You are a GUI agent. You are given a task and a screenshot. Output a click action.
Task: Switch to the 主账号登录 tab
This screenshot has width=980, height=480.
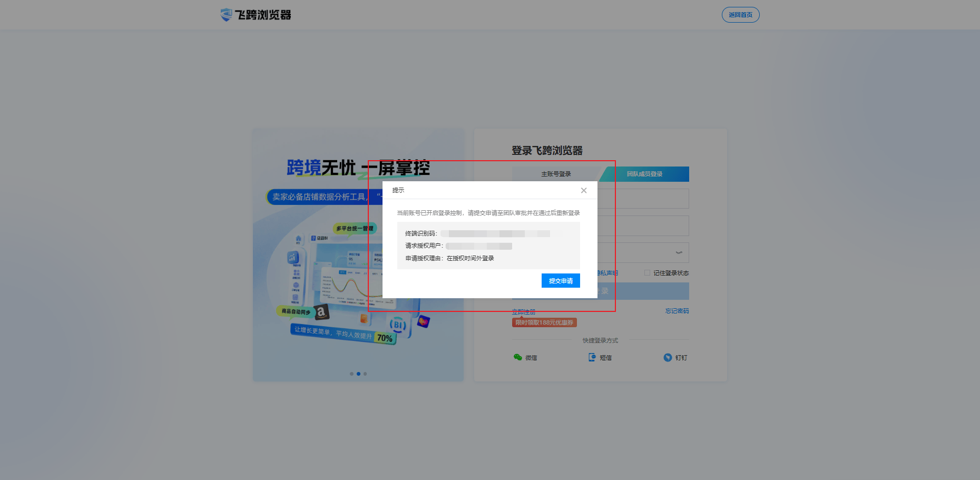click(556, 174)
